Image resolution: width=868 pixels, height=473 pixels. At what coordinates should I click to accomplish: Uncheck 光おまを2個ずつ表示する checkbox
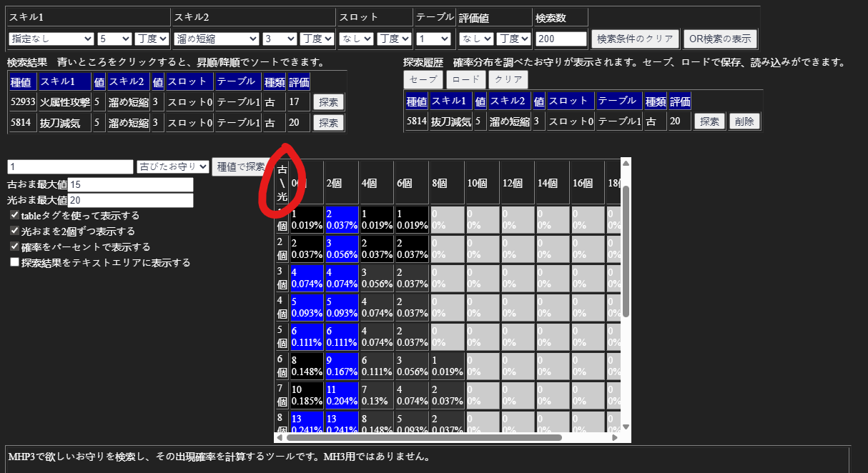[15, 231]
